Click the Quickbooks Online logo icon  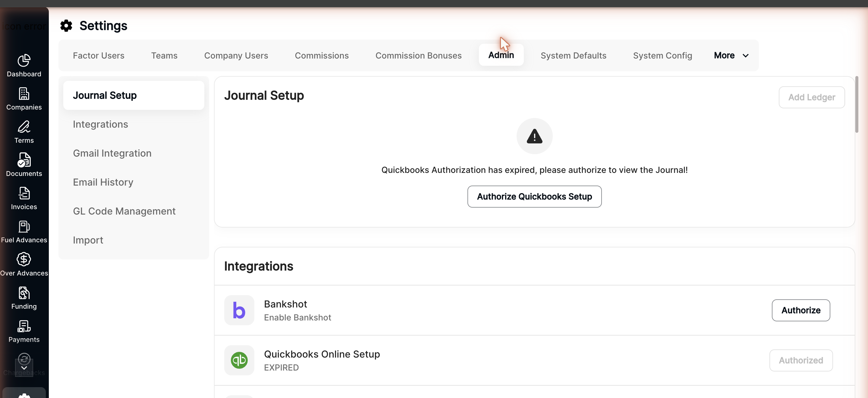239,360
